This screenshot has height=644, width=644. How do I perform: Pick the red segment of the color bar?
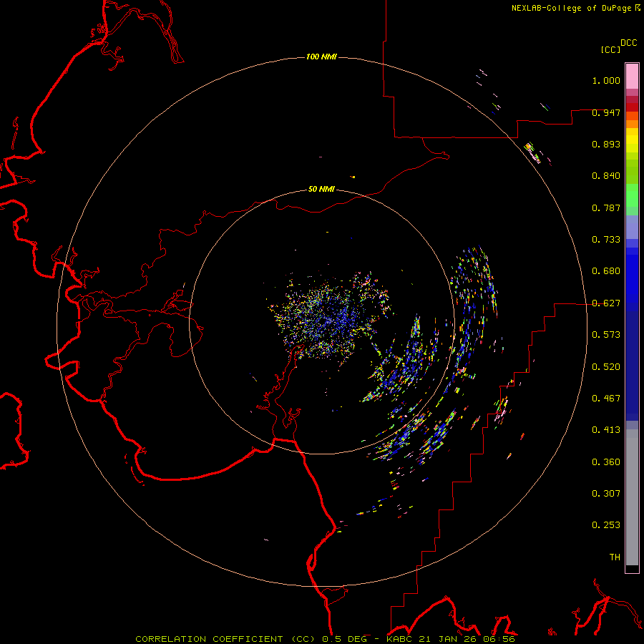632,107
